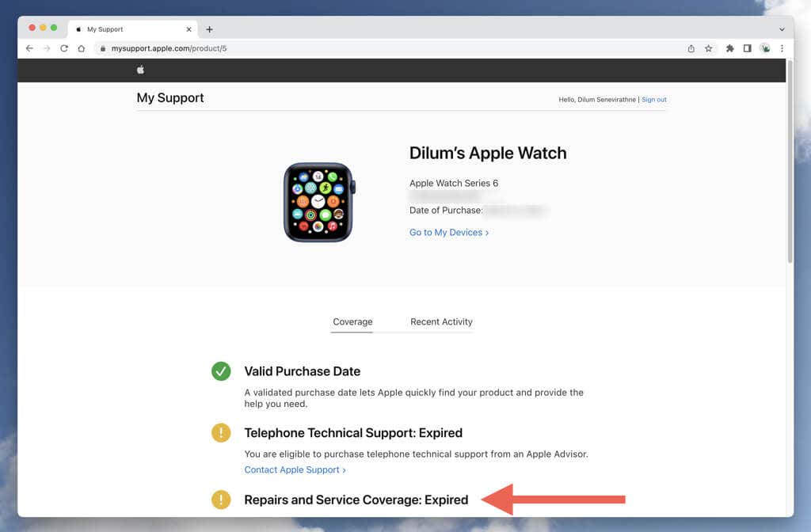
Task: Click the eligible to purchase telephone support text
Action: (x=416, y=454)
